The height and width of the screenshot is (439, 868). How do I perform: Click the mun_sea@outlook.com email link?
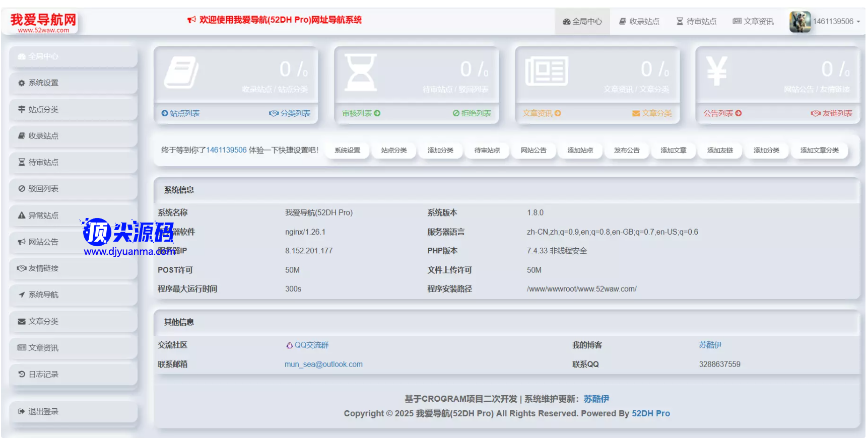[x=323, y=364]
